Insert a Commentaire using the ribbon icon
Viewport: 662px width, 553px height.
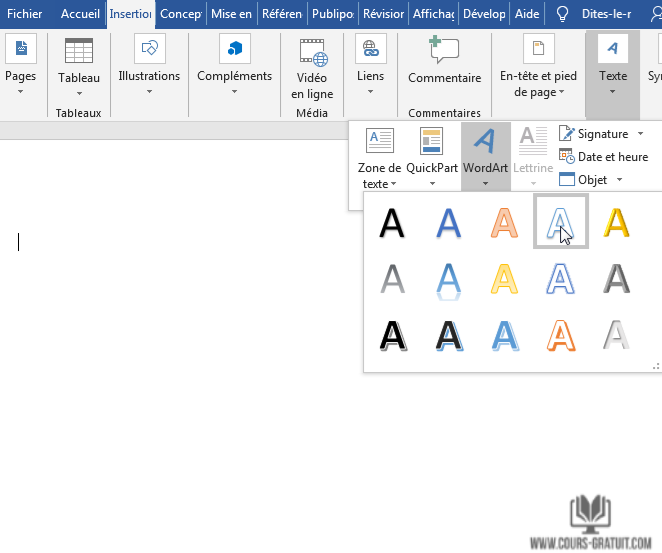tap(444, 51)
